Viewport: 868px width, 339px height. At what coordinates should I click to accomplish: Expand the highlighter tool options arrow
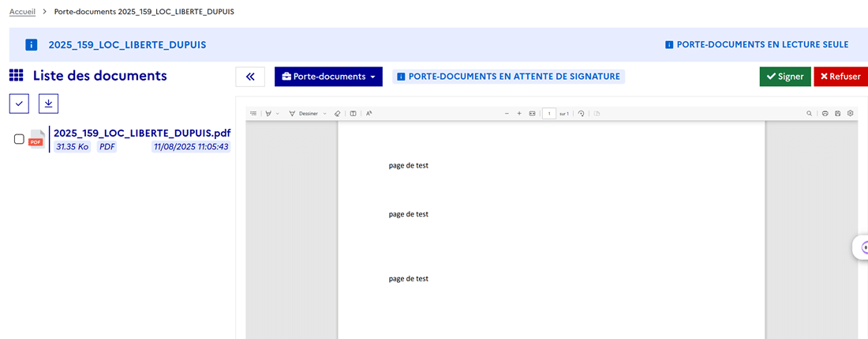click(x=278, y=114)
